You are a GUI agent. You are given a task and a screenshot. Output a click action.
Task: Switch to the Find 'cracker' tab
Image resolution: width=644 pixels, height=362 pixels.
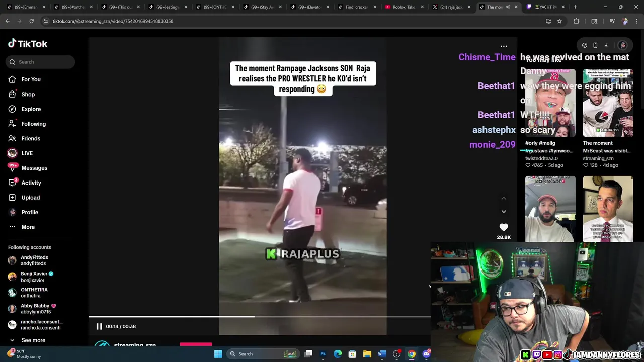(356, 7)
